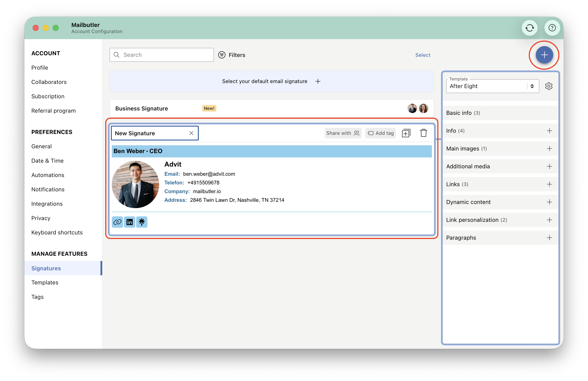588x381 pixels.
Task: Click the Share with button
Action: click(x=343, y=133)
